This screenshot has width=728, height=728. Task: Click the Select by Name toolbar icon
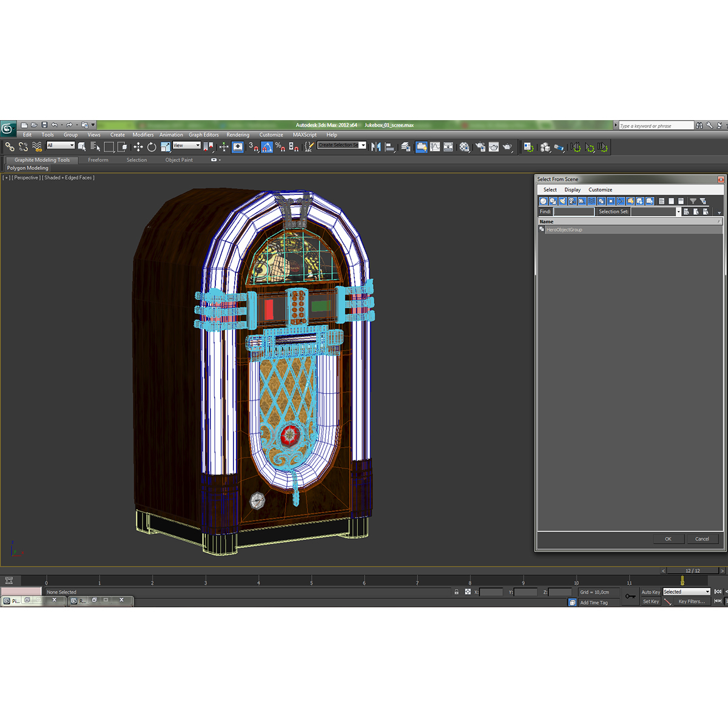click(x=94, y=146)
